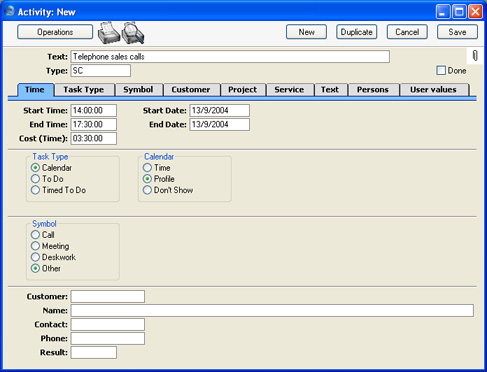Select the Deskwork symbol option

point(35,257)
